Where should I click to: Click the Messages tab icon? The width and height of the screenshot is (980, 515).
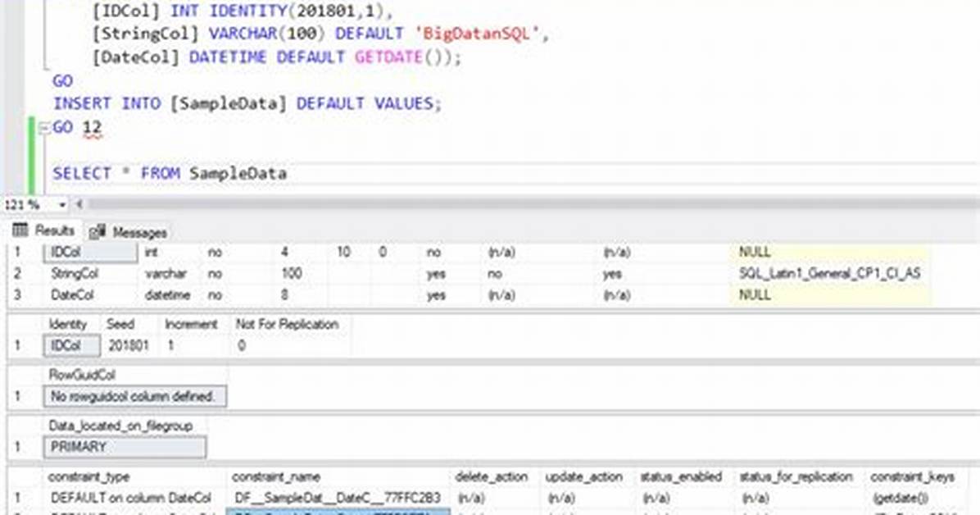pos(97,233)
